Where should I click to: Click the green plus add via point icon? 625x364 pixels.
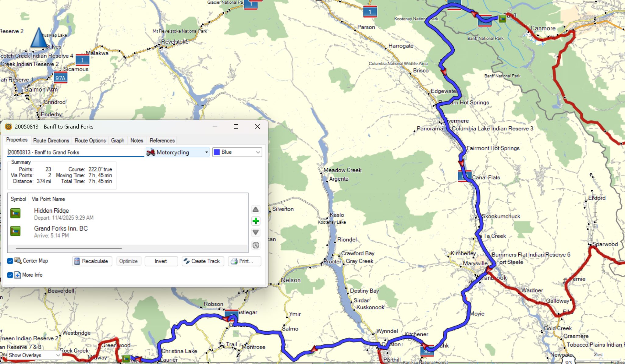256,221
